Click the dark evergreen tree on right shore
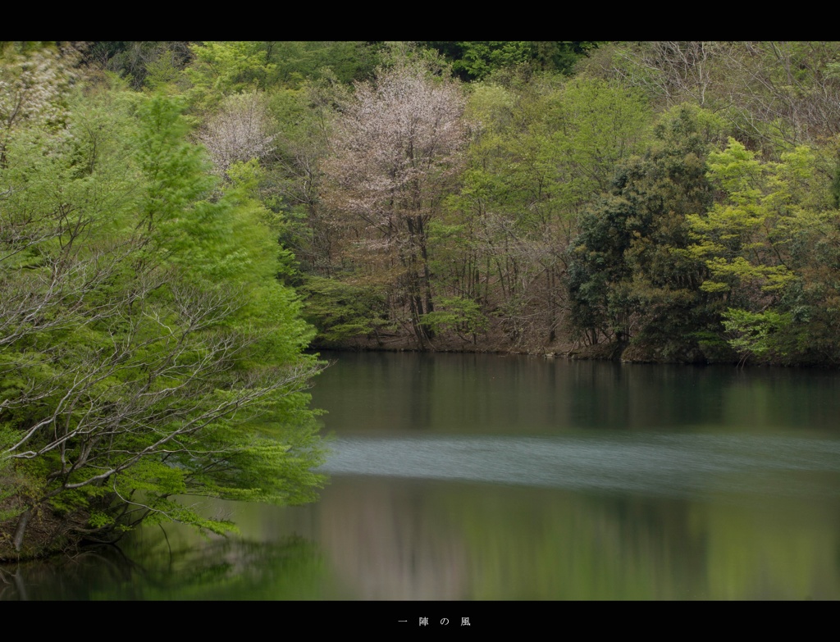This screenshot has height=642, width=840. pyautogui.click(x=640, y=246)
